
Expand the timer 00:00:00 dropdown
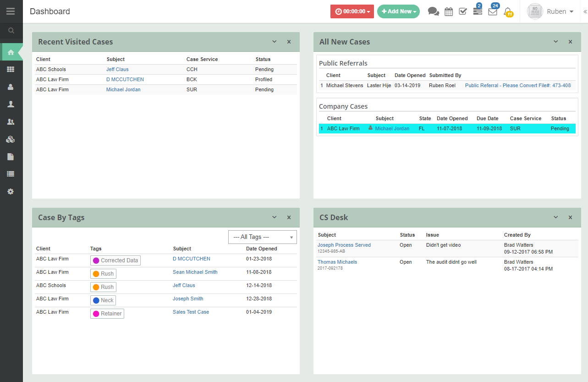coord(352,11)
